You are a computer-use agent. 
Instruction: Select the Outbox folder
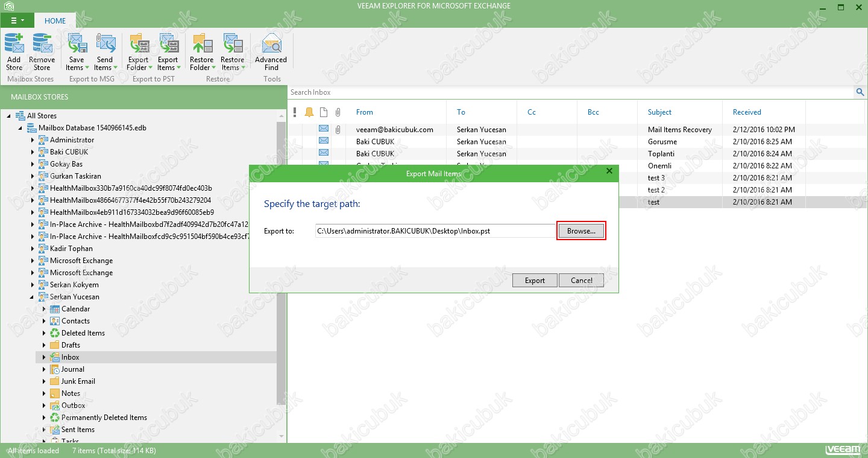coord(74,406)
